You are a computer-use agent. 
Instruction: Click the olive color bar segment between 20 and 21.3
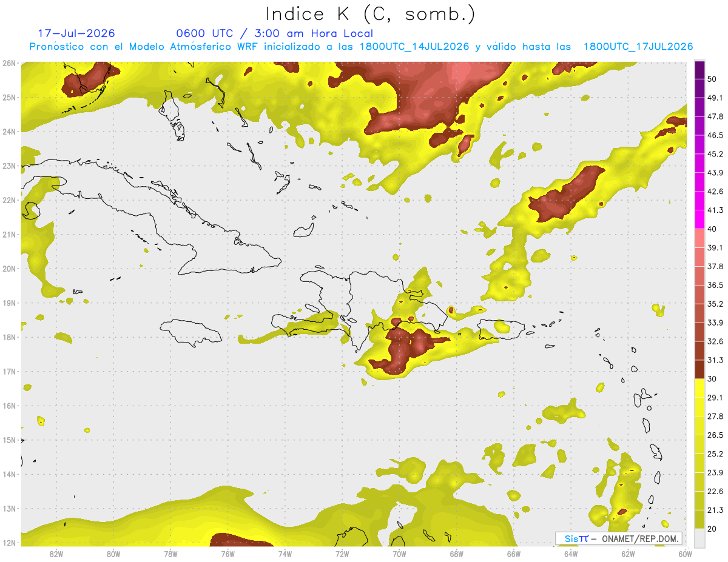coord(699,518)
